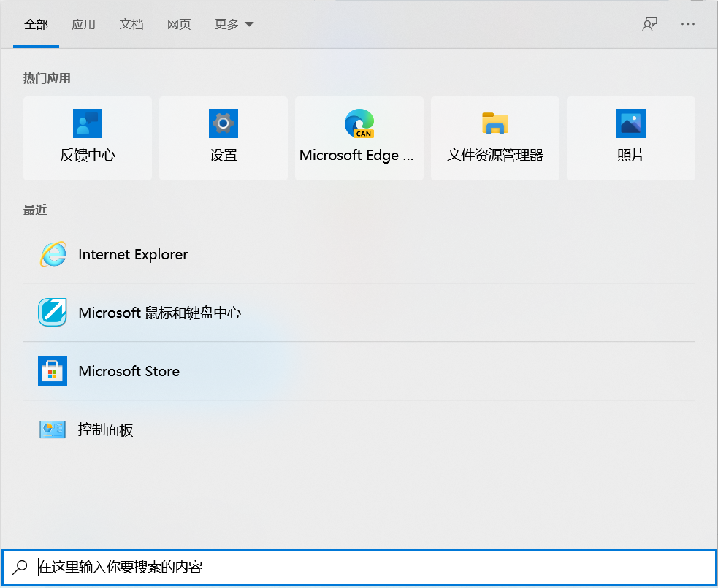Click the Internet Explorer icon in recent list
Image resolution: width=718 pixels, height=588 pixels.
click(53, 254)
